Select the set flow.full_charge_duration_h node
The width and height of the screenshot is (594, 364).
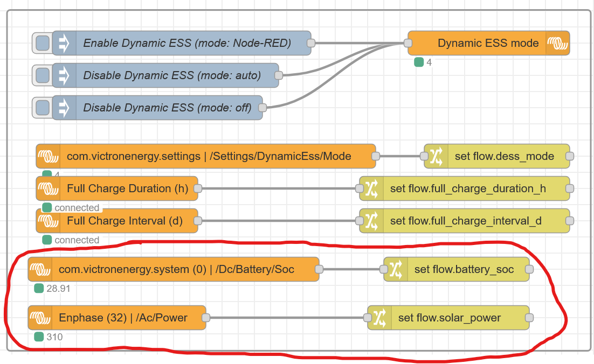[x=465, y=188]
